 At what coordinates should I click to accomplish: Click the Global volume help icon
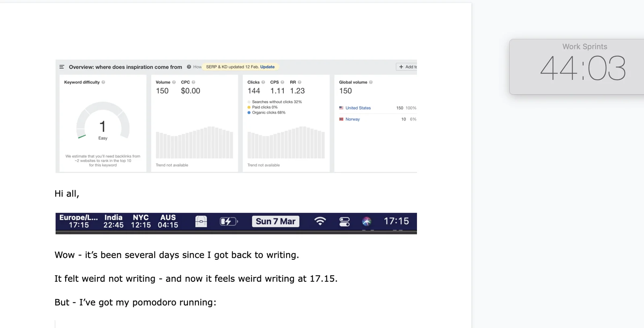[371, 82]
